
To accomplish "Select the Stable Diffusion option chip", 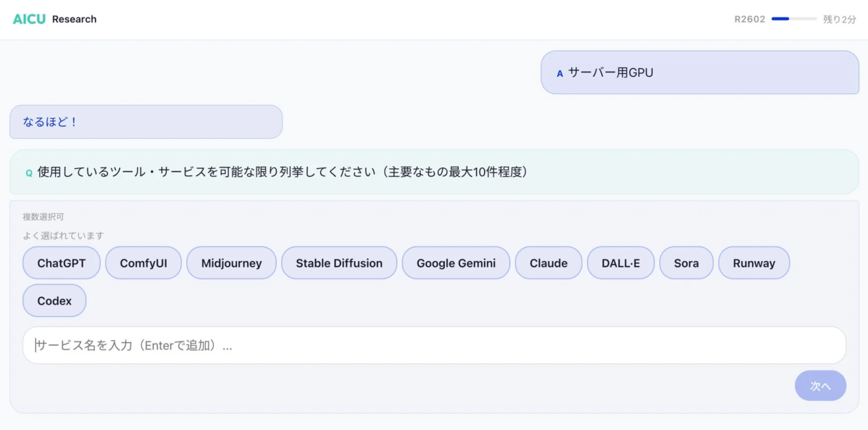I will click(338, 262).
